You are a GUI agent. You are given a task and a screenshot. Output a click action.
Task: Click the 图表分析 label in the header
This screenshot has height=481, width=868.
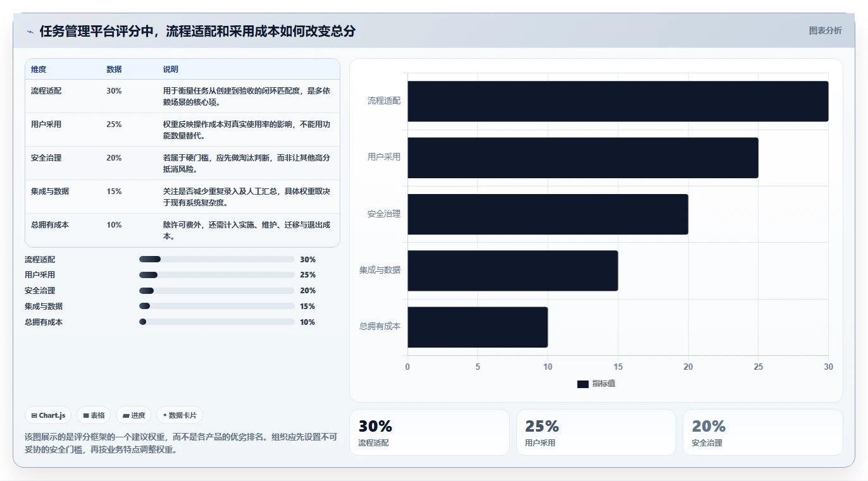(x=826, y=30)
